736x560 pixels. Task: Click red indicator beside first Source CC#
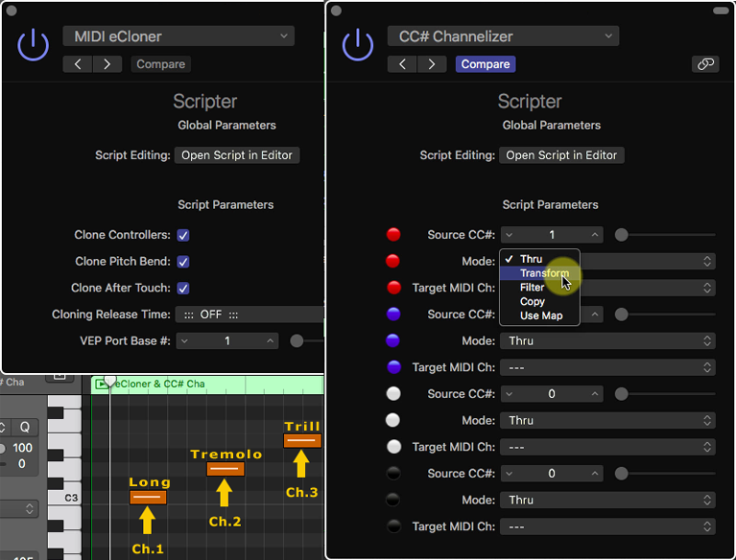393,235
